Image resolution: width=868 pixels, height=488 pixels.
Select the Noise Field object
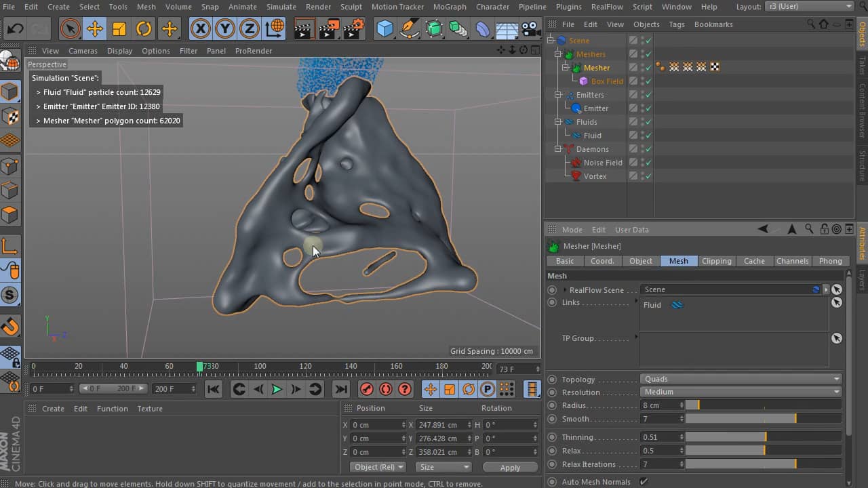click(x=603, y=163)
